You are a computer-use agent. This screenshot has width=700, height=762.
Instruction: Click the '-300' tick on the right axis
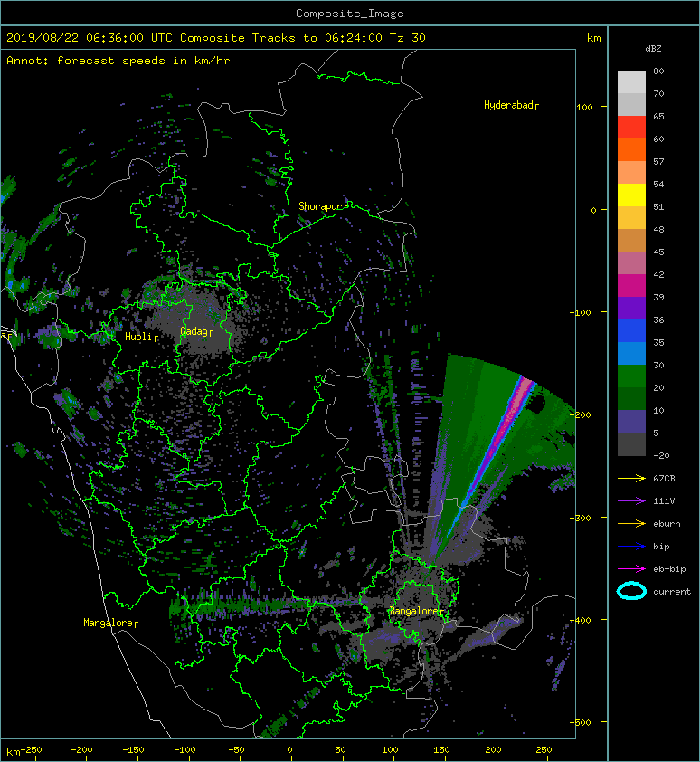click(x=580, y=518)
